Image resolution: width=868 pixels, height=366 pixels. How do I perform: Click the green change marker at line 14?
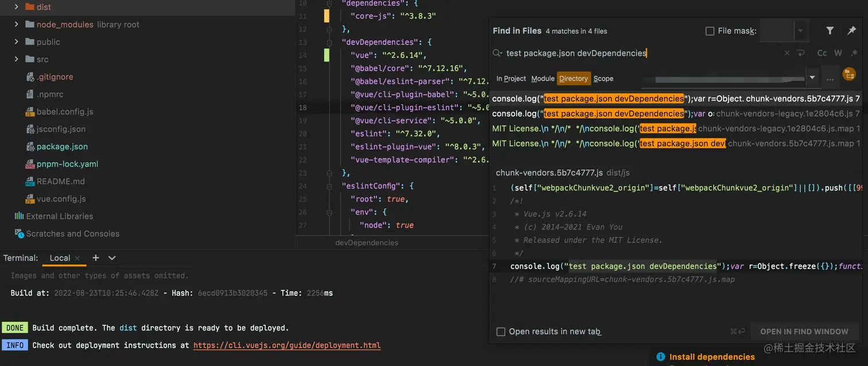click(327, 55)
